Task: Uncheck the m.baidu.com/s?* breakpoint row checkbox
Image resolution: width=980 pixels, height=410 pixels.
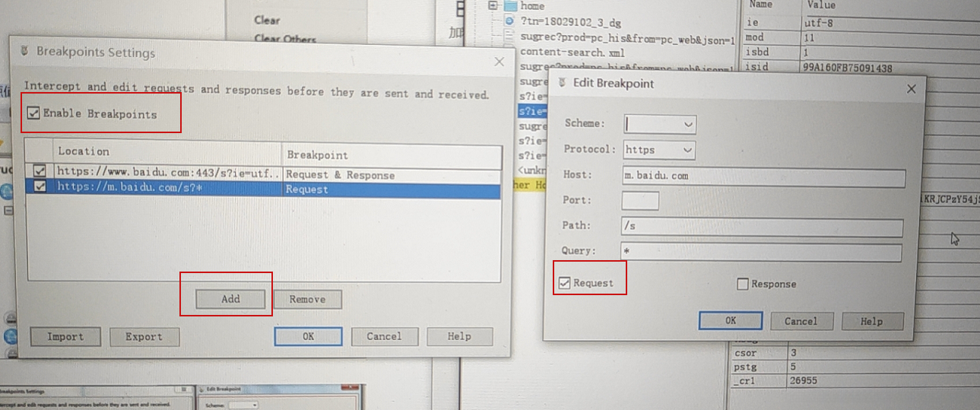Action: [x=40, y=187]
